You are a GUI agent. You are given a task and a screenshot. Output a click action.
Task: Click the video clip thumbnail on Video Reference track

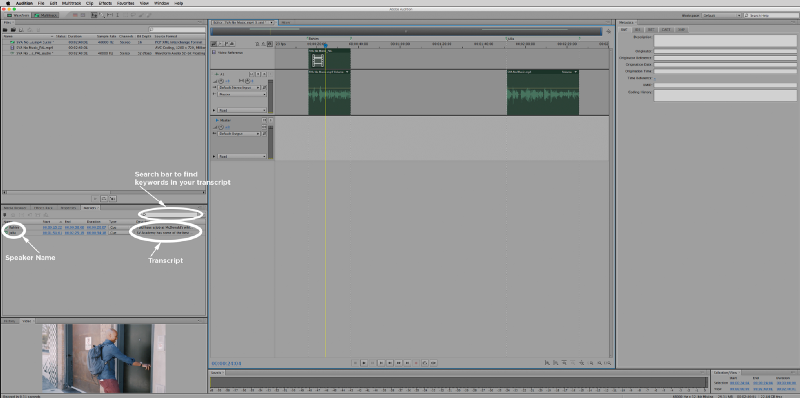318,61
